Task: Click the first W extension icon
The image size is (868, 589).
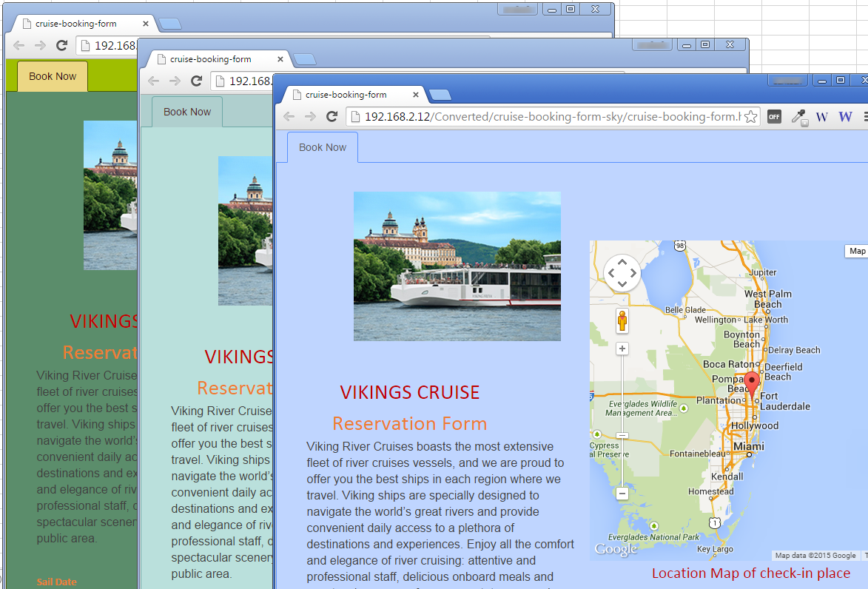Action: (822, 117)
